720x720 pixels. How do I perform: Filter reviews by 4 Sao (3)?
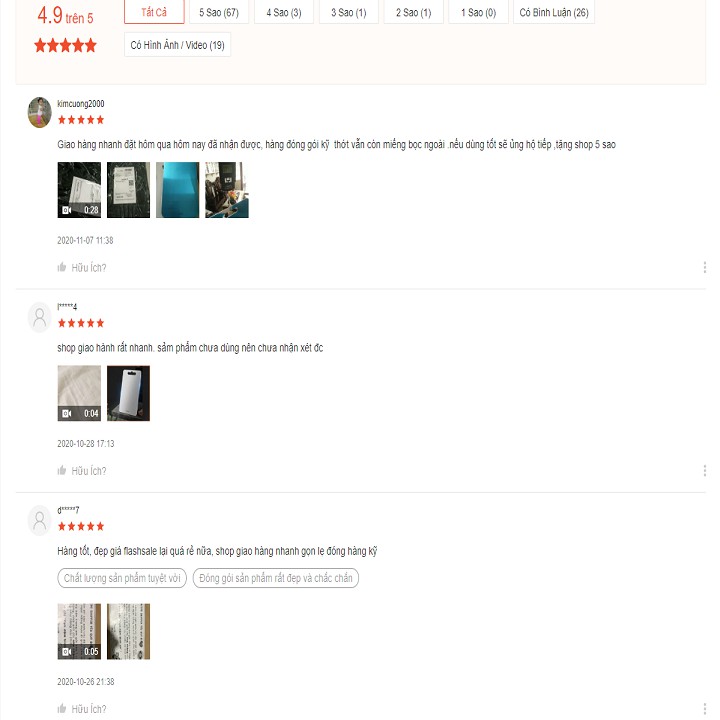[x=284, y=12]
